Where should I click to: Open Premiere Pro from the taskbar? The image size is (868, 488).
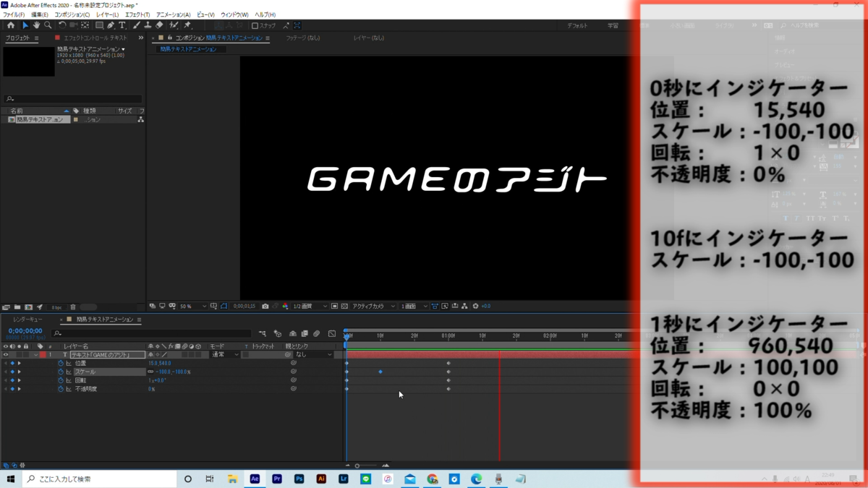pos(277,479)
